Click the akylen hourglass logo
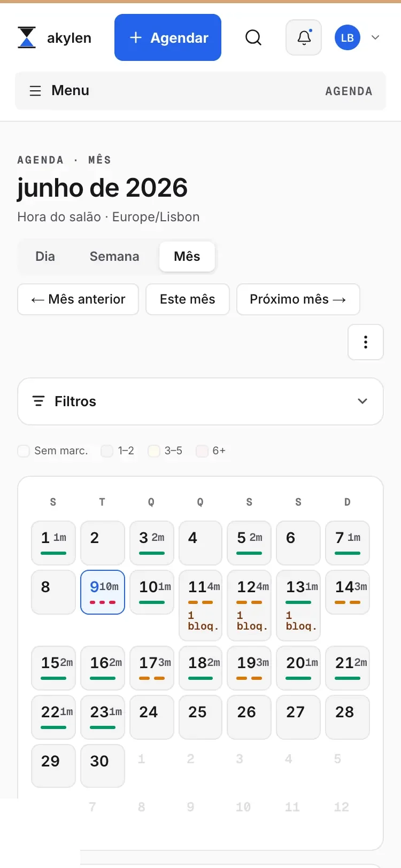This screenshot has width=401, height=868. 27,37
